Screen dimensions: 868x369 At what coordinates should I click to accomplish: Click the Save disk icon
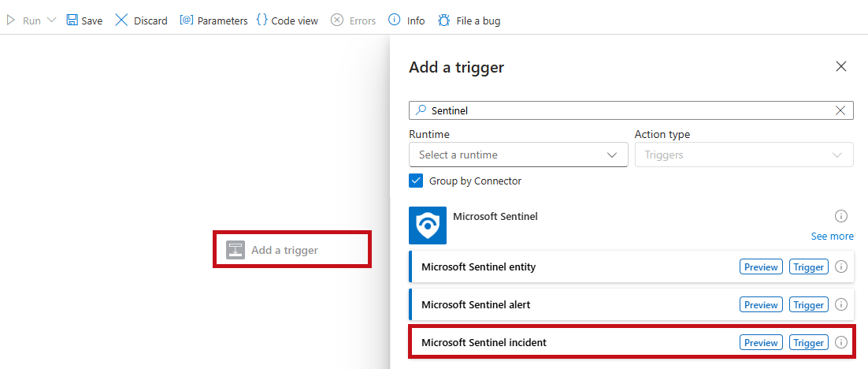coord(72,20)
